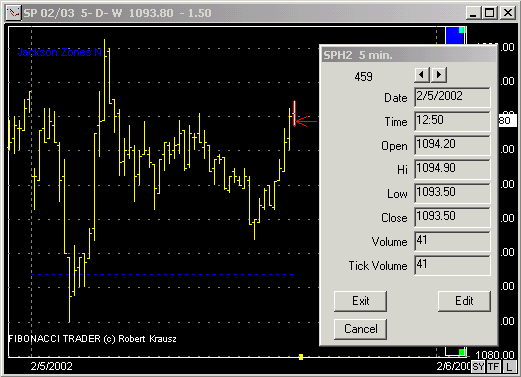The image size is (521, 377).
Task: Click the yellow marker on time axis
Action: pos(301,357)
